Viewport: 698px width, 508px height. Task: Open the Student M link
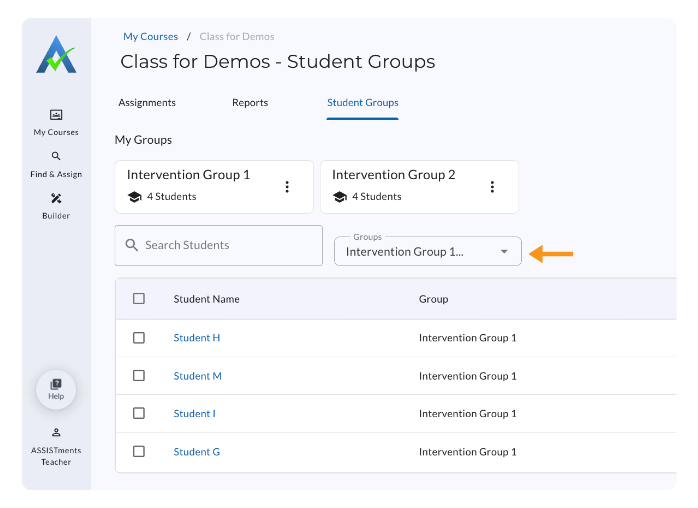tap(197, 376)
